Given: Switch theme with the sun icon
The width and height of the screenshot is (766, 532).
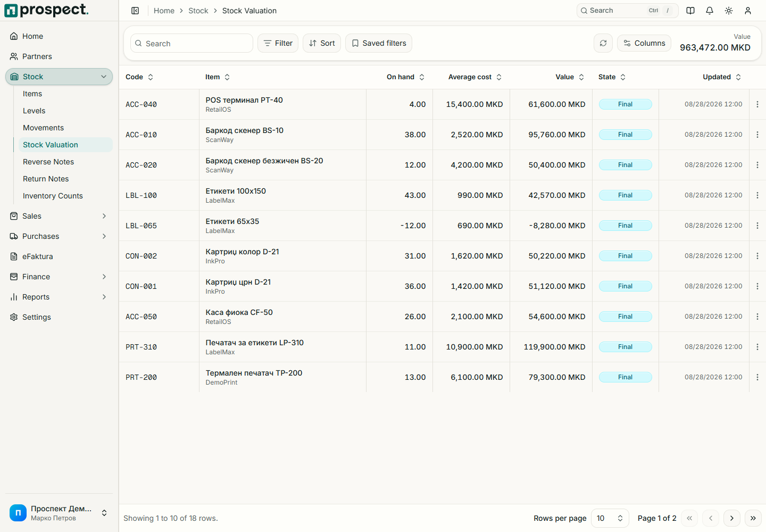Looking at the screenshot, I should pos(729,11).
